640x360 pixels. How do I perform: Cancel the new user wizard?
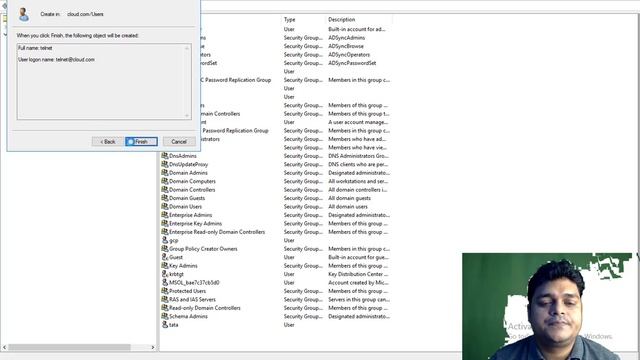tap(179, 142)
